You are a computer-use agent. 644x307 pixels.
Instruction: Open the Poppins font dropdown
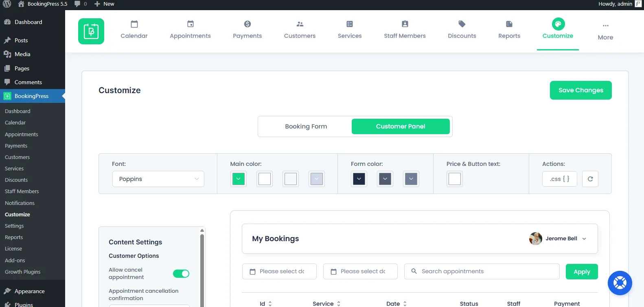pyautogui.click(x=158, y=179)
